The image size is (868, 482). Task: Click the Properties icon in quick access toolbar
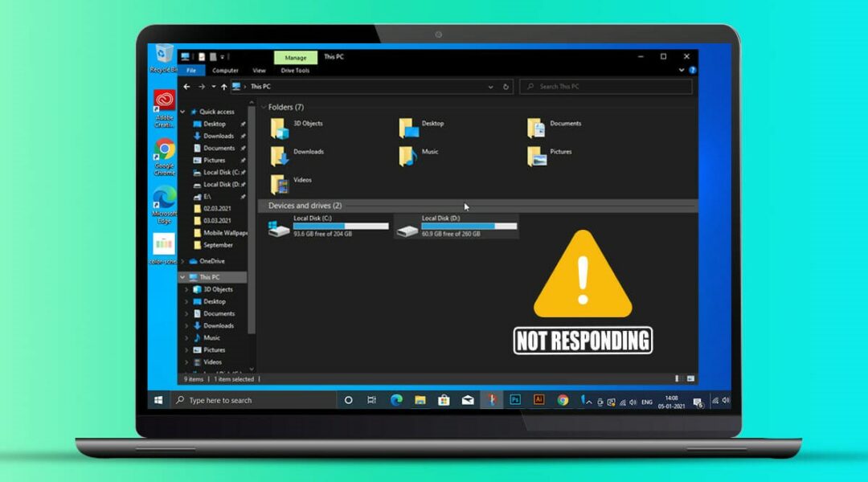click(x=202, y=57)
